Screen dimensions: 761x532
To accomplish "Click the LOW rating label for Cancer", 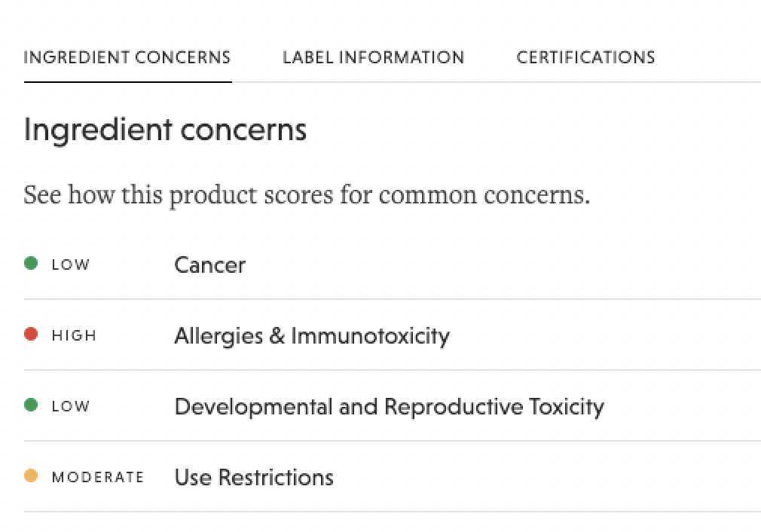I will (70, 264).
